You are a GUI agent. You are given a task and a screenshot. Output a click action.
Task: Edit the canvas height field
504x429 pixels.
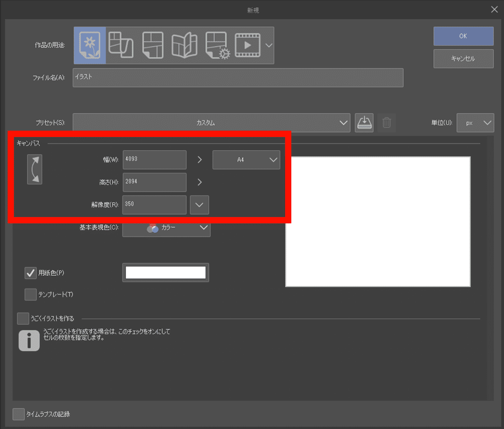click(x=154, y=182)
